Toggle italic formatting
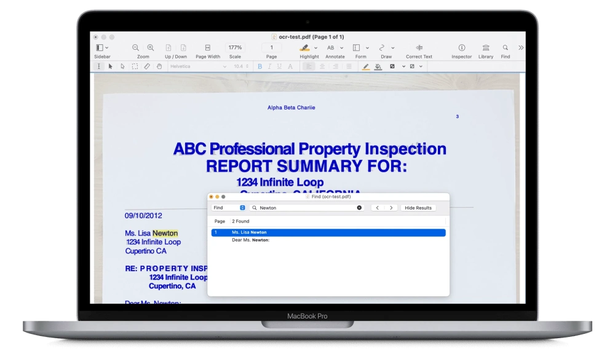Viewport: 615px width, 364px height. click(269, 66)
